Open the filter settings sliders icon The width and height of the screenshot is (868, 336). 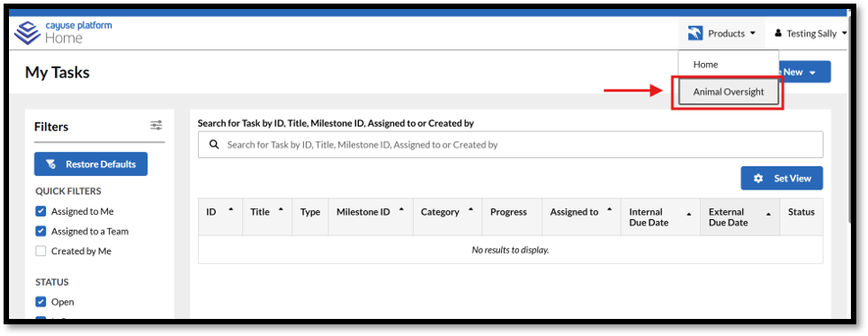tap(157, 126)
